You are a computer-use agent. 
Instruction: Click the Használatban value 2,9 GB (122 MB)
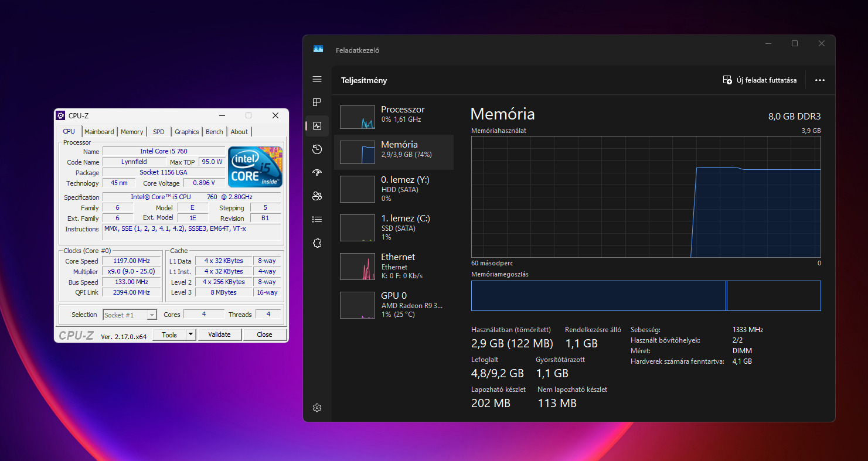(x=512, y=344)
